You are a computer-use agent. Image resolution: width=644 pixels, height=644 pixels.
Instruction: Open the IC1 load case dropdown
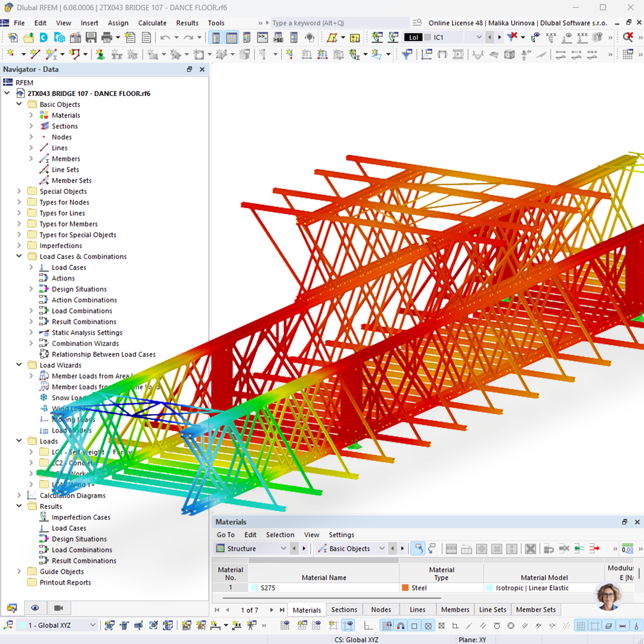[478, 38]
